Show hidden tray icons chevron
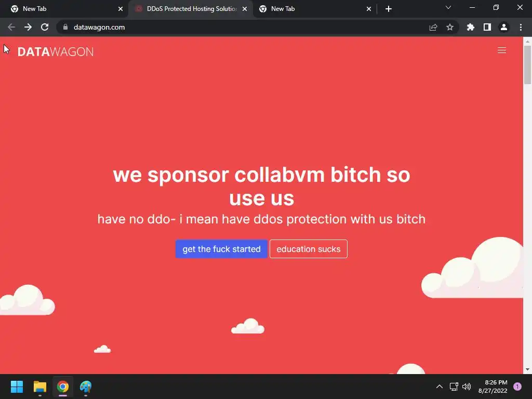 click(x=439, y=387)
